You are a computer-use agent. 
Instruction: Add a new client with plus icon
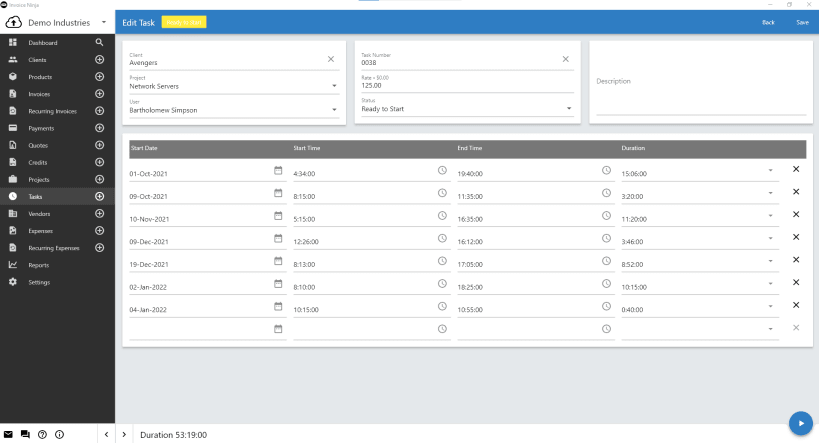(x=99, y=60)
